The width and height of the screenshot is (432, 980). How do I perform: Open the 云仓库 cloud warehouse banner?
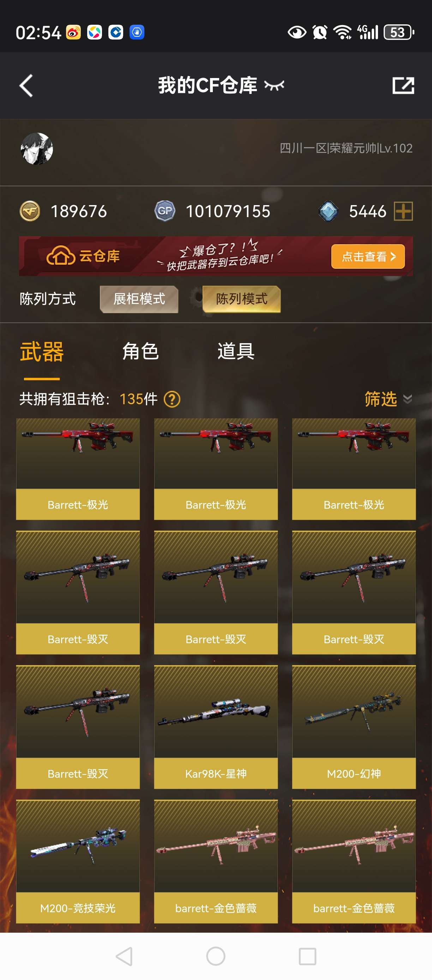[216, 256]
